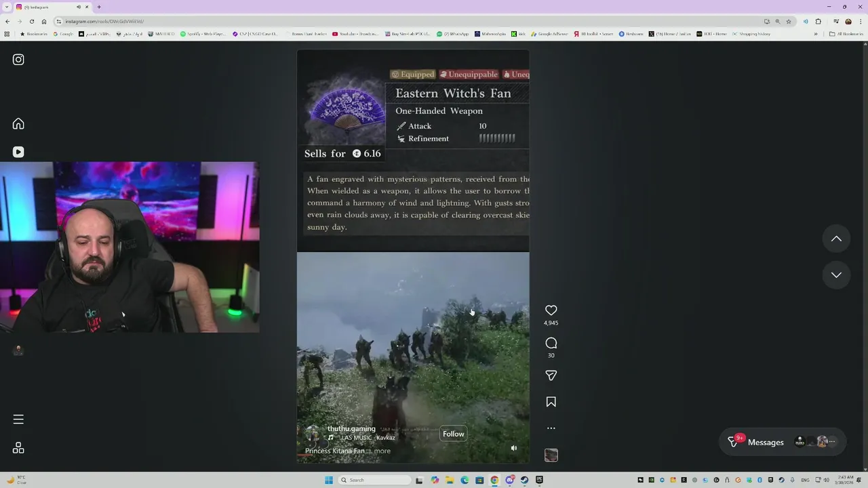Open comments on the reel
The image size is (868, 488).
[x=551, y=343]
